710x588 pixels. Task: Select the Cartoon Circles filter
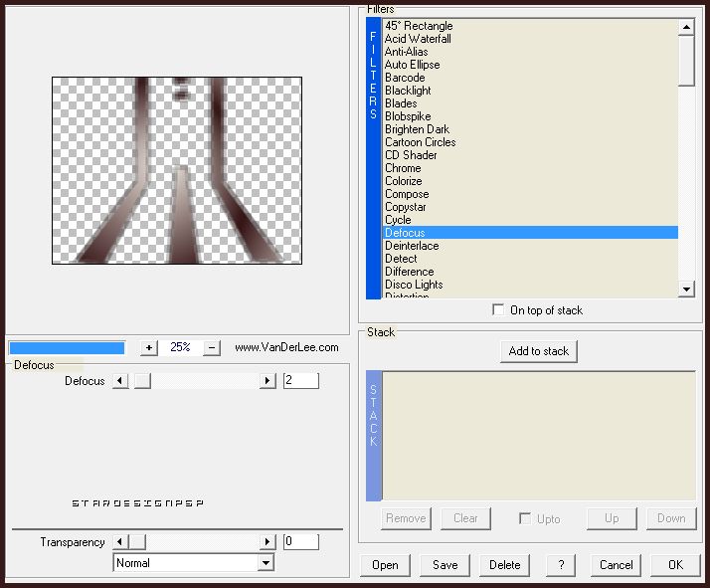pyautogui.click(x=530, y=142)
